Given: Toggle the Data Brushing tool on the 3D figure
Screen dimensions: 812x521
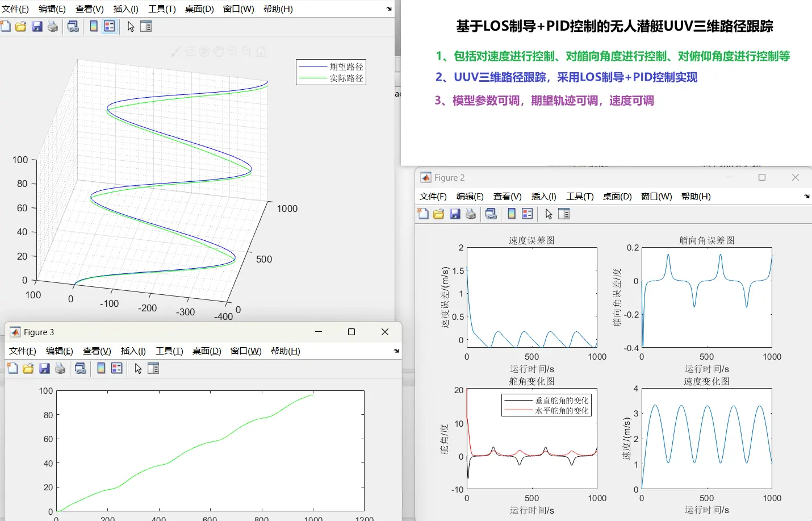Looking at the screenshot, I should tap(177, 52).
